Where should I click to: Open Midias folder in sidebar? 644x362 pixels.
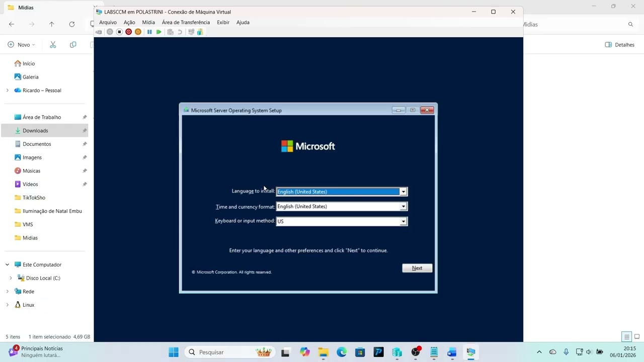click(30, 238)
